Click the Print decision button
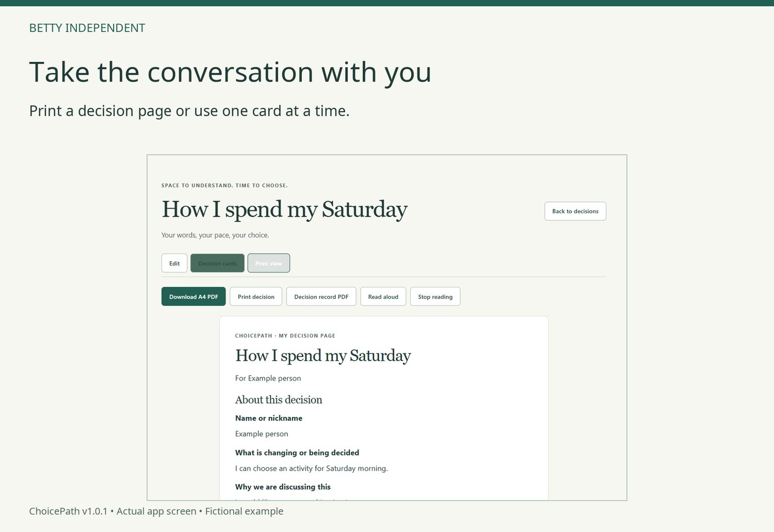The image size is (774, 532). (x=256, y=297)
